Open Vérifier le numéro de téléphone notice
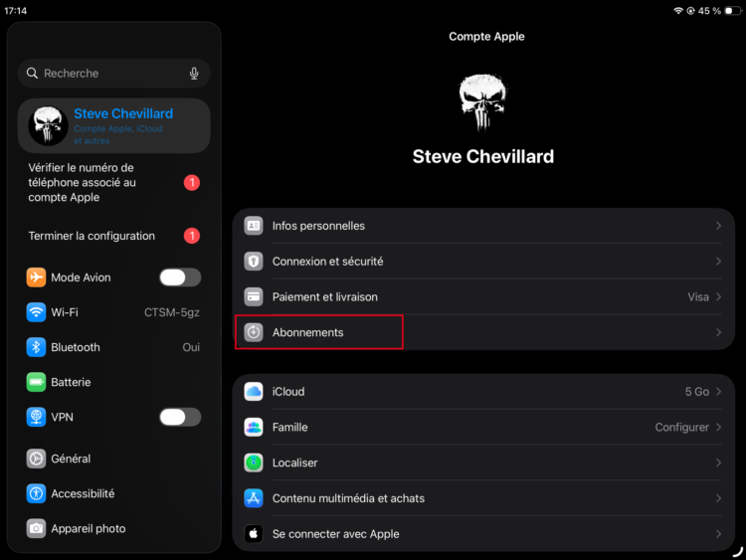Screen dimensions: 746x560 [113, 183]
